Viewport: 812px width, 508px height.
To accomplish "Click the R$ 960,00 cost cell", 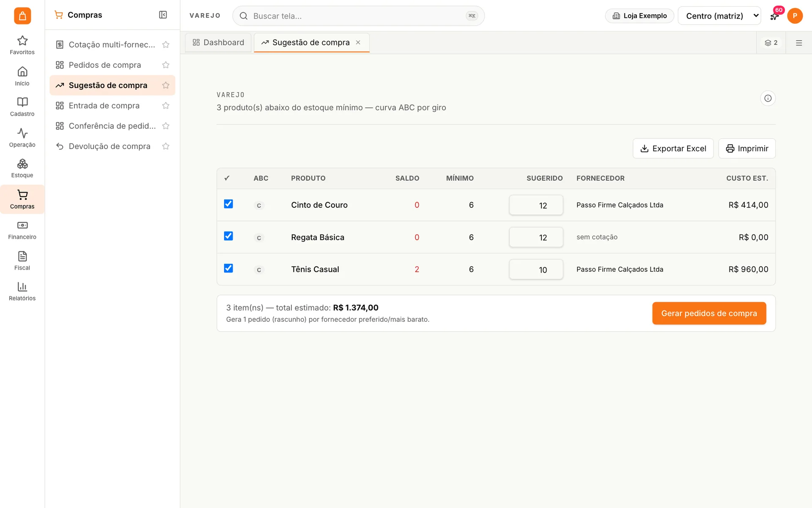I will [748, 269].
